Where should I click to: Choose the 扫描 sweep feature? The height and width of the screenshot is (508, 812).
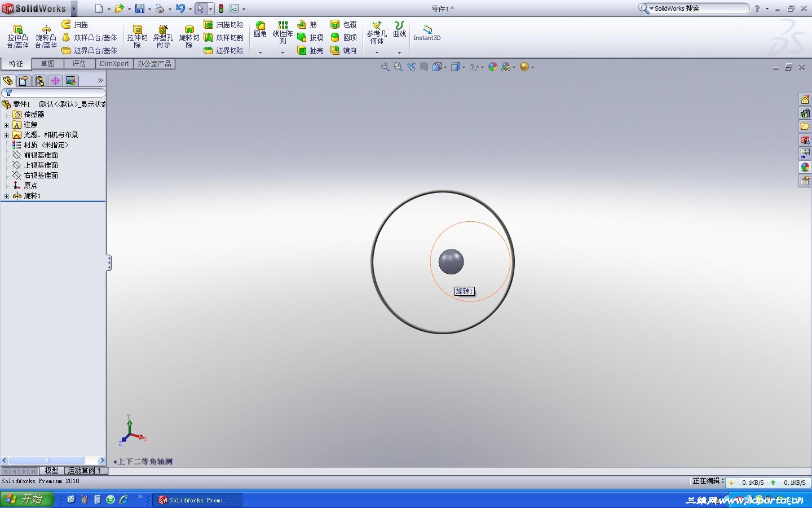tap(74, 24)
